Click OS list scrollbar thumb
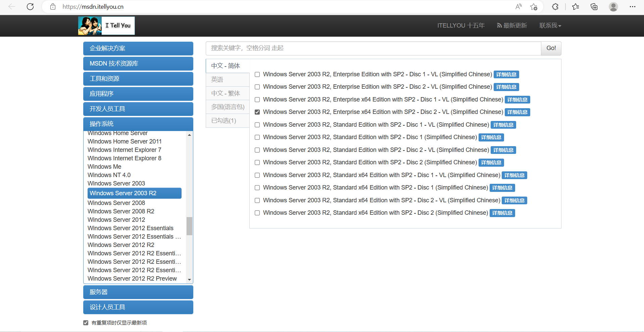Screen dimensions: 644x332 pyautogui.click(x=190, y=226)
